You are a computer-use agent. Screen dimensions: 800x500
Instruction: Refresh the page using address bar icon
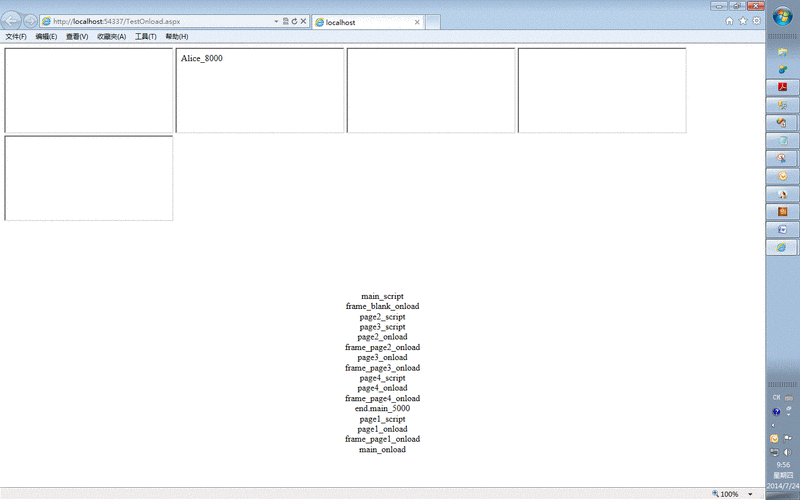294,21
